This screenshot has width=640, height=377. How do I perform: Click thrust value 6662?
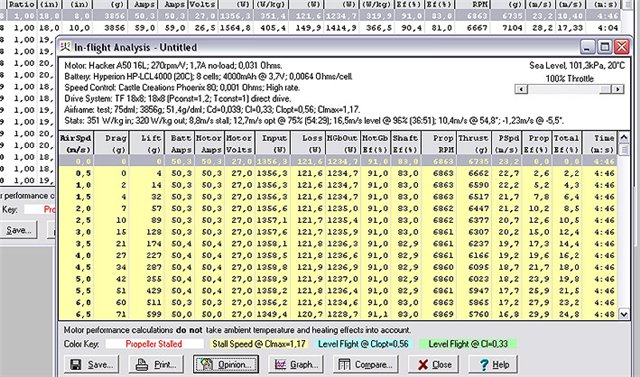[x=478, y=173]
